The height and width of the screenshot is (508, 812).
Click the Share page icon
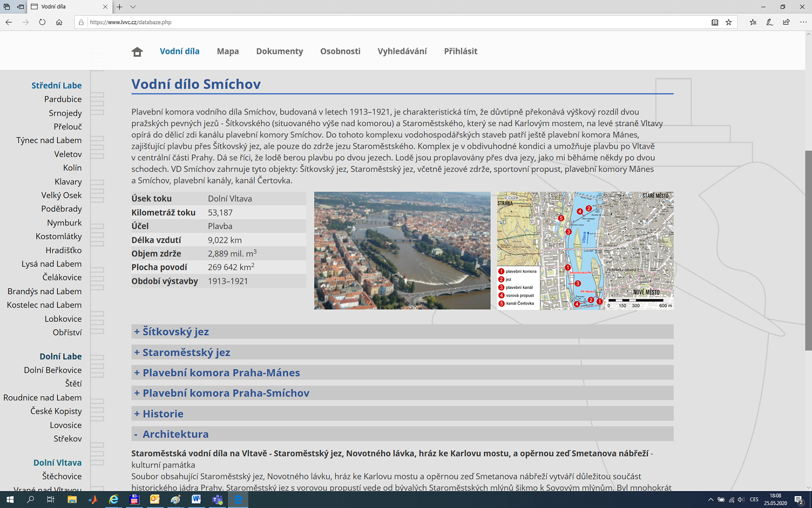(786, 22)
